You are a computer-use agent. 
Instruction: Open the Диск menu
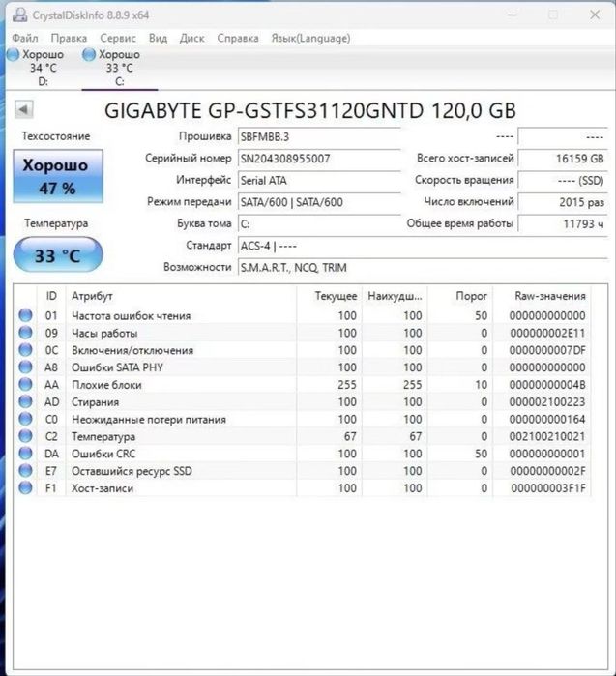pyautogui.click(x=191, y=38)
